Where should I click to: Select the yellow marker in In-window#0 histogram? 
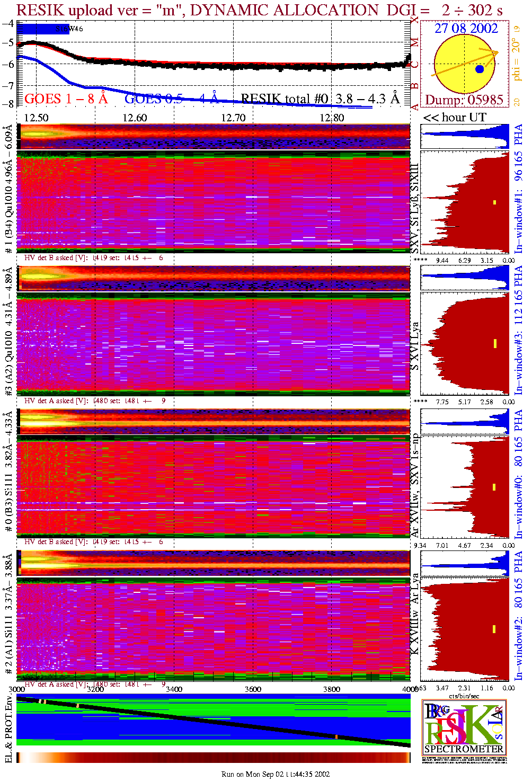494,487
